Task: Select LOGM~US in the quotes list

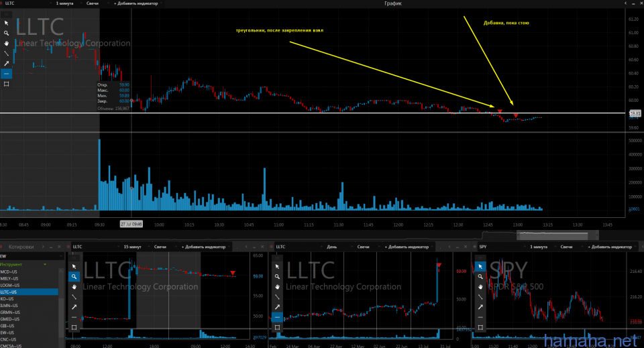Action: pyautogui.click(x=29, y=285)
